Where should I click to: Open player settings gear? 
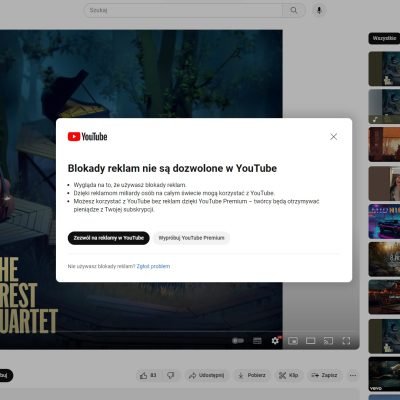[x=275, y=341]
